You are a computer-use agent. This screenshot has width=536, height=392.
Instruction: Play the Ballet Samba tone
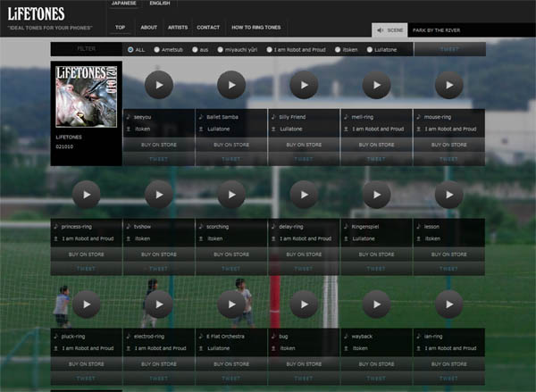[x=230, y=85]
